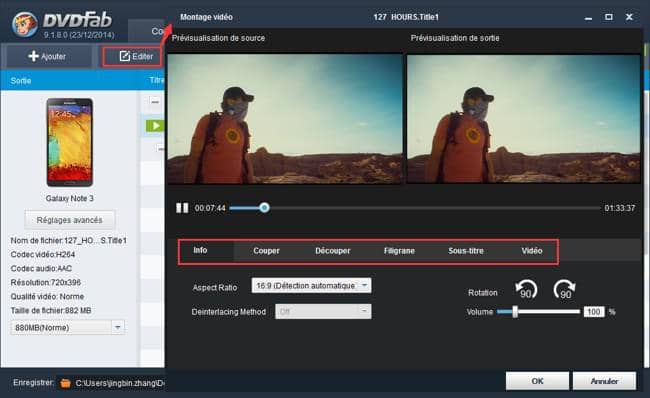Click the DVDFab mascot logo
650x398 pixels.
[25, 24]
